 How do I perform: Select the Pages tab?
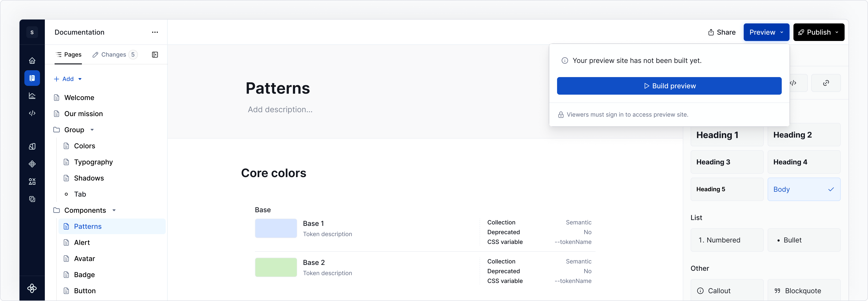[68, 55]
